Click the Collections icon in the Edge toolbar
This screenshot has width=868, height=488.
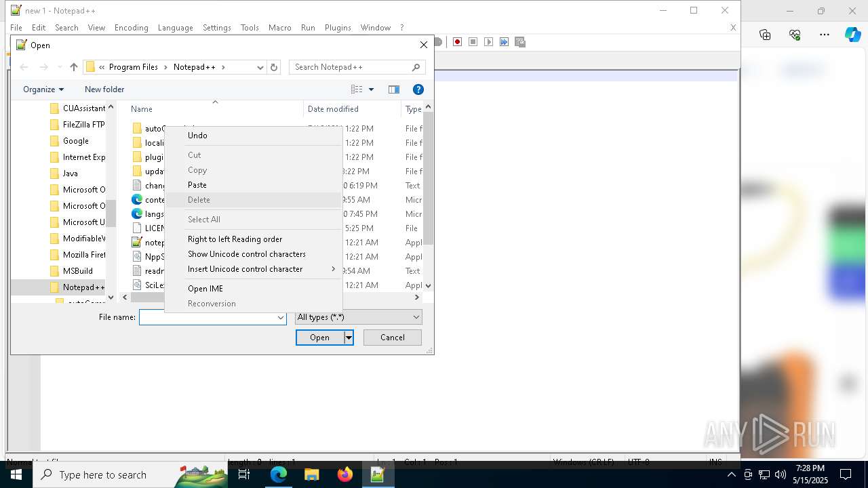(x=765, y=35)
